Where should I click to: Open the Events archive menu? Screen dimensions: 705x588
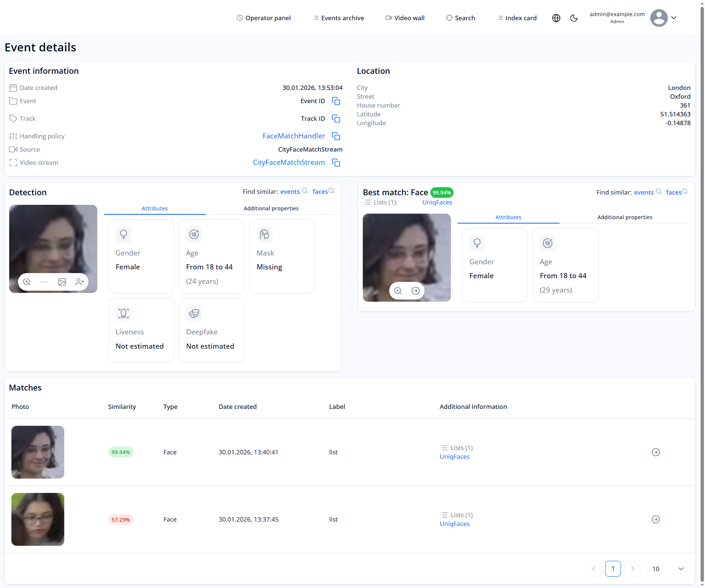[339, 18]
